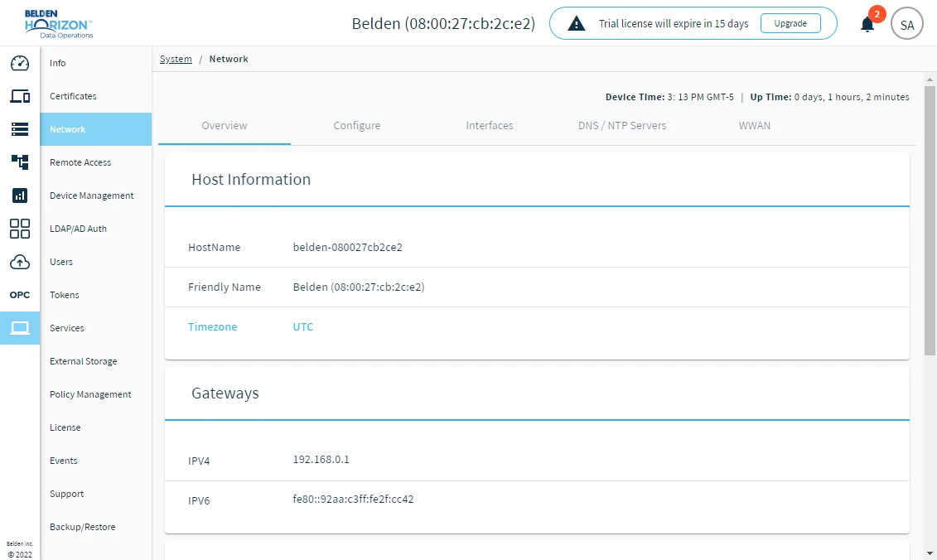This screenshot has width=937, height=560.
Task: Click the page title Belden (08:00:27:cb:2c:e2)
Action: (x=443, y=23)
